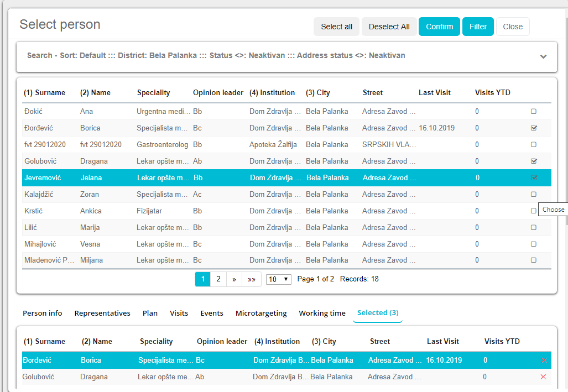
Task: Open the Filter button
Action: [478, 27]
